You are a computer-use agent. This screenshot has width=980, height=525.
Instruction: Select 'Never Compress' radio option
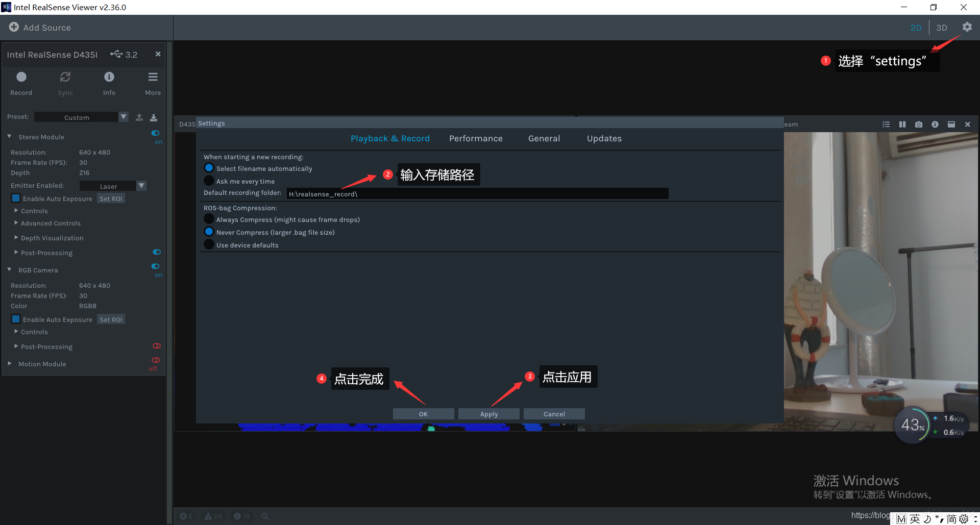[x=209, y=232]
